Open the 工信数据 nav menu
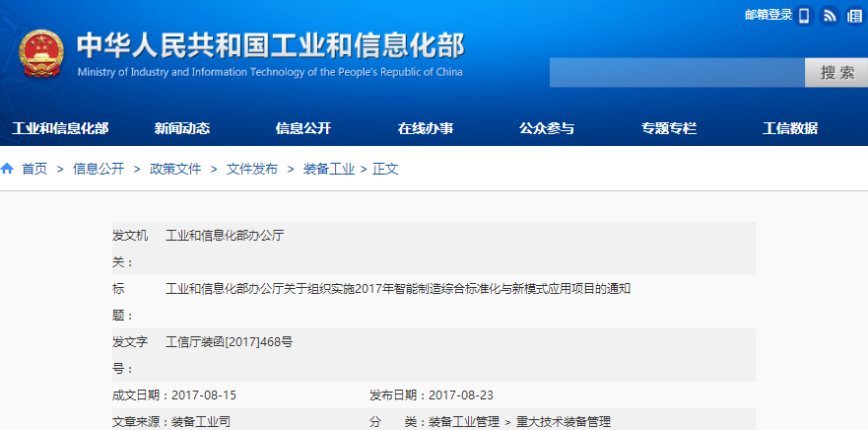868x430 pixels. tap(790, 128)
